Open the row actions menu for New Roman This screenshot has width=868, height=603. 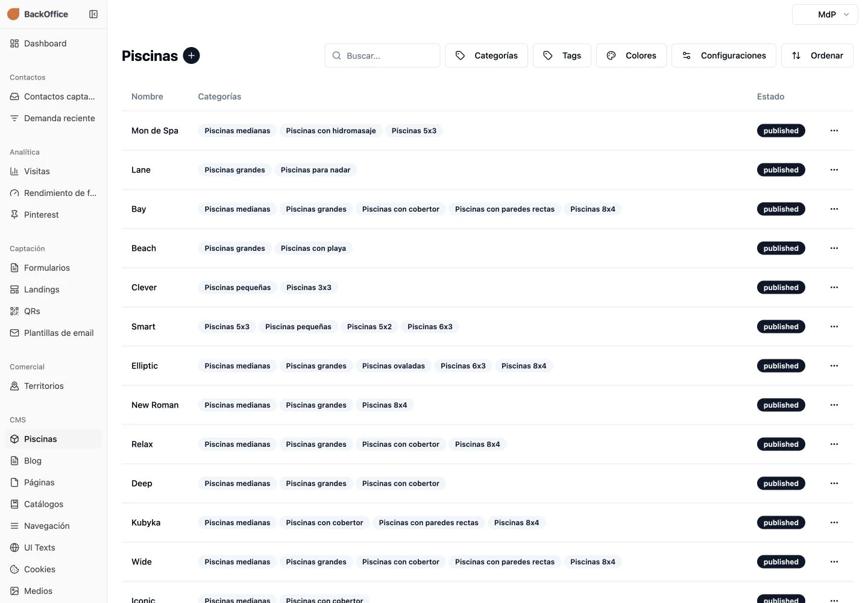click(x=834, y=405)
